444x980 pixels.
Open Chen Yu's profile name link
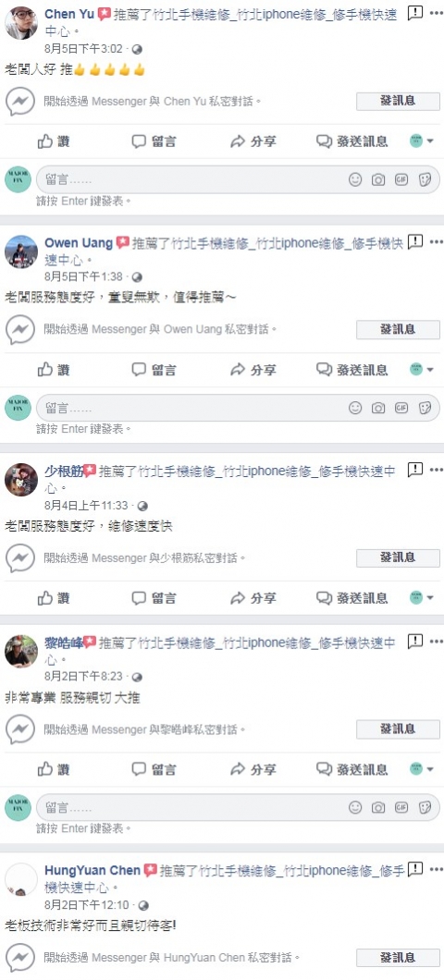pyautogui.click(x=68, y=15)
